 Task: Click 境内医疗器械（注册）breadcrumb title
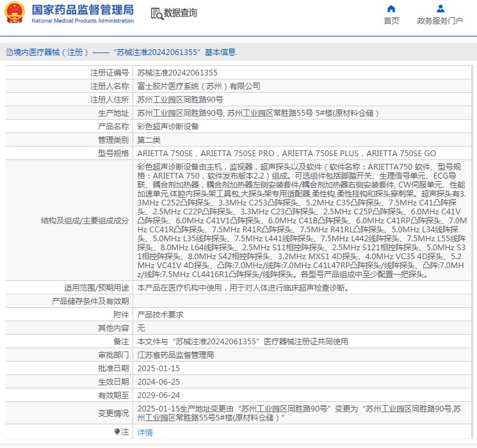(x=49, y=52)
